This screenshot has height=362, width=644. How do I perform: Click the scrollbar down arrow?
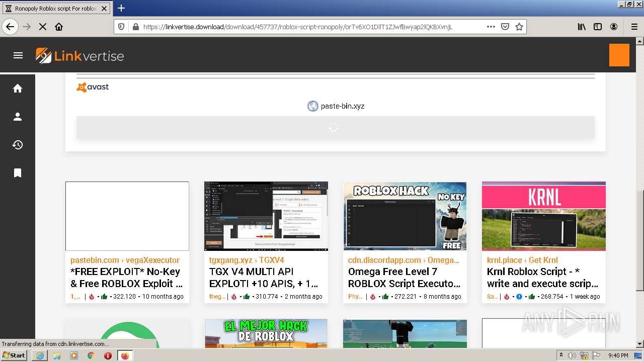(639, 344)
